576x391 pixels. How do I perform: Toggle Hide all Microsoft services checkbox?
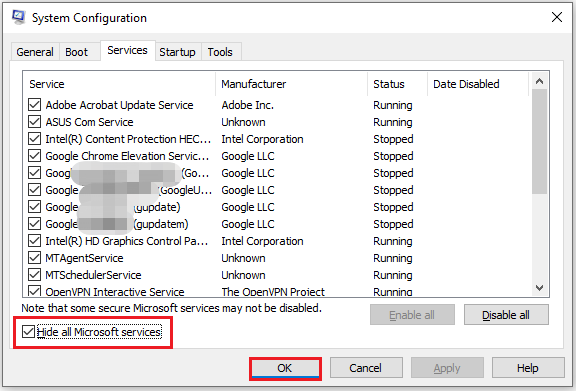click(28, 331)
